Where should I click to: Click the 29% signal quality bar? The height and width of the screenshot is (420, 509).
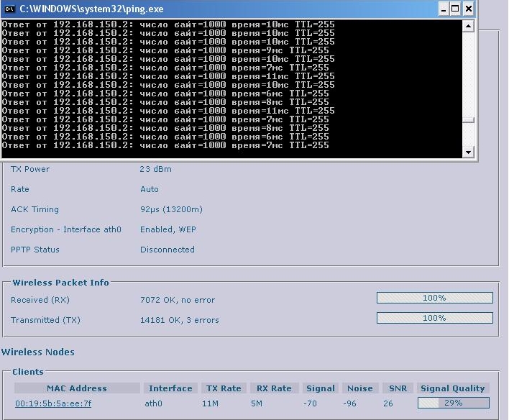coord(453,403)
